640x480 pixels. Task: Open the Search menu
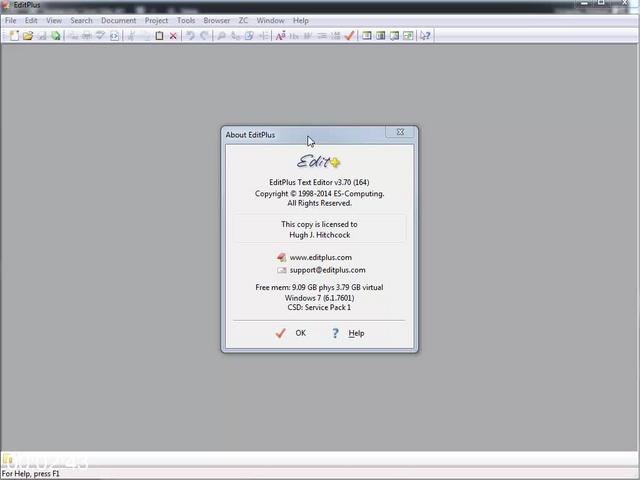[81, 20]
